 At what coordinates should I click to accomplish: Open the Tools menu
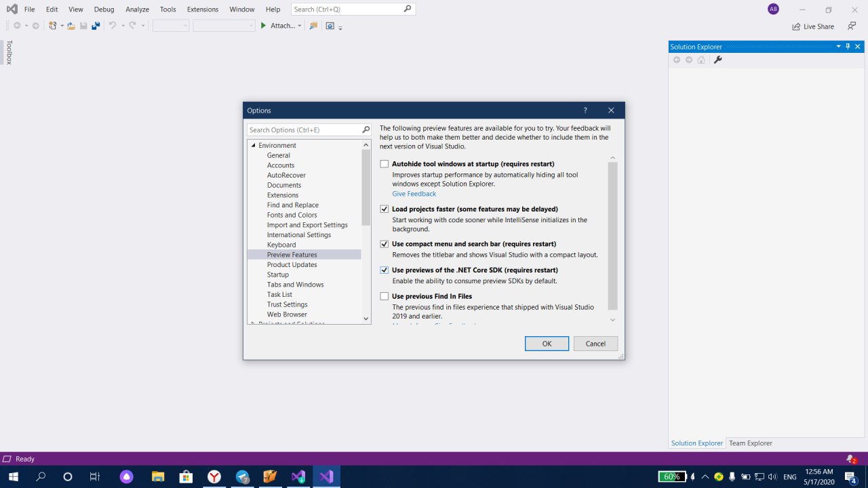(167, 9)
